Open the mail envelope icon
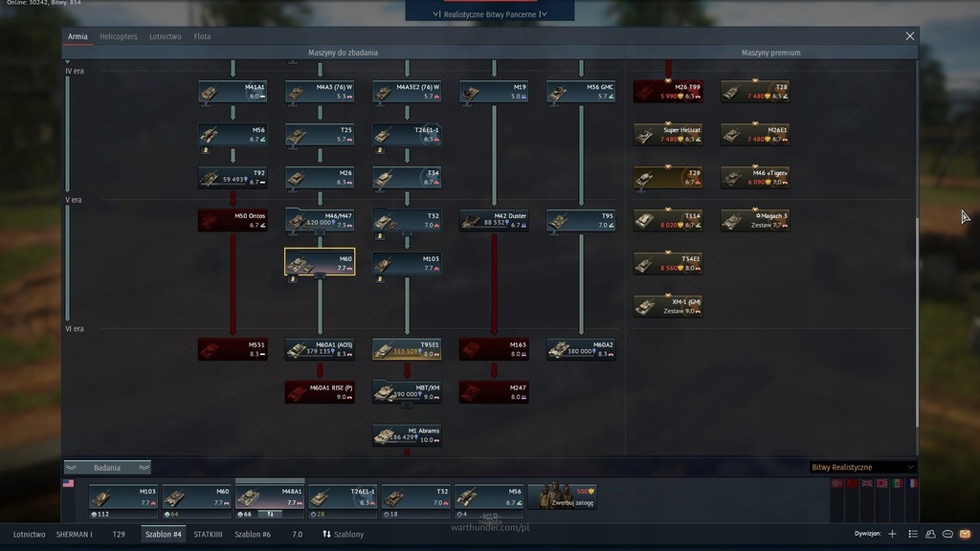The width and height of the screenshot is (980, 551). pyautogui.click(x=965, y=534)
